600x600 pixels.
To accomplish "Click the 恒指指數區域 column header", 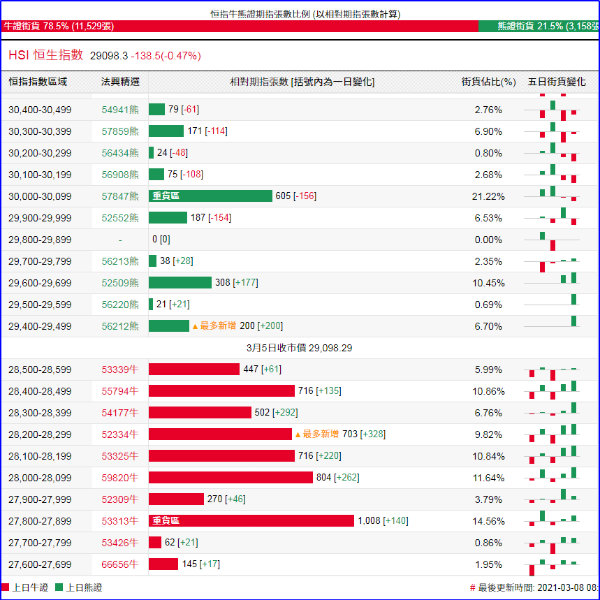I will tap(38, 82).
